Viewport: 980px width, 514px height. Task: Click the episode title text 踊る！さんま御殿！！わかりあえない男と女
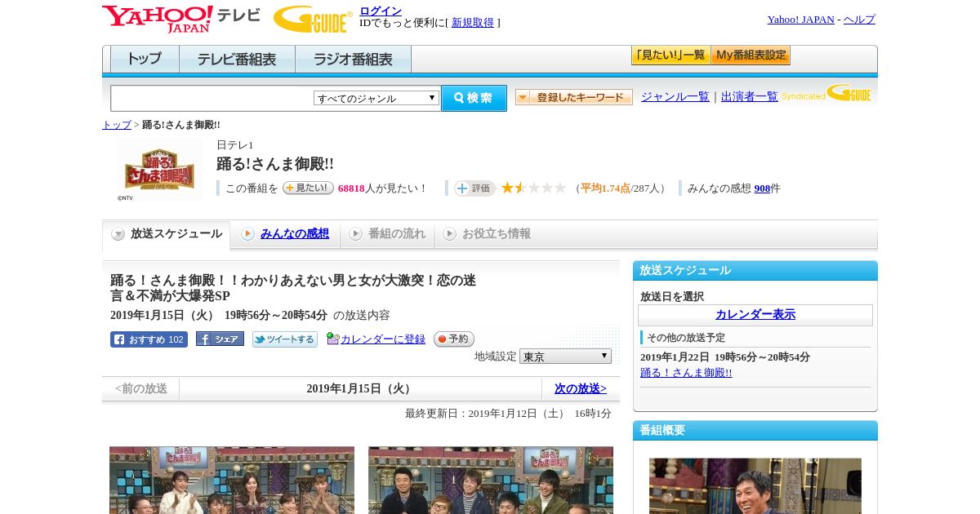tap(293, 288)
